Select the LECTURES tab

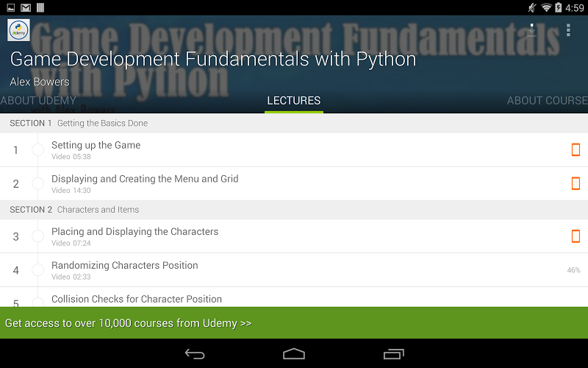point(294,101)
